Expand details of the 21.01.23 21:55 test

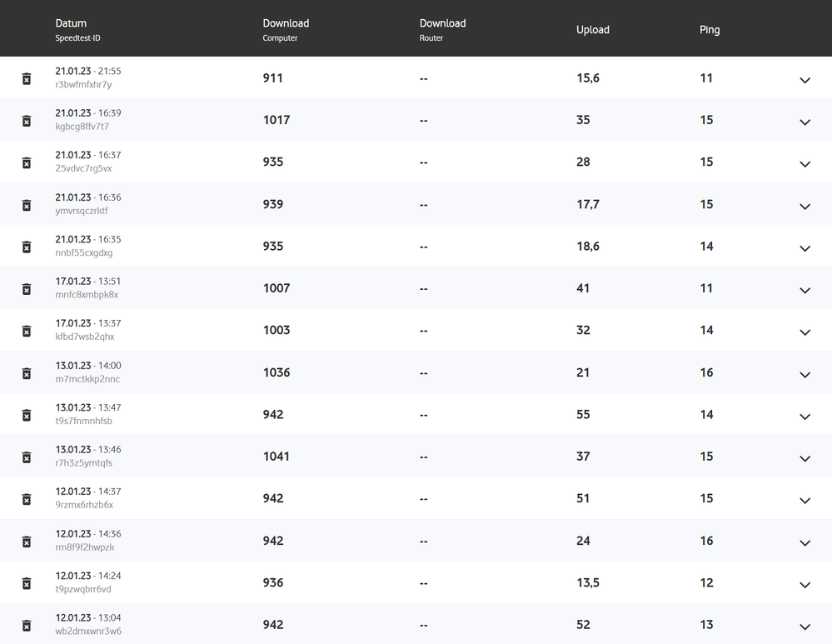point(805,80)
